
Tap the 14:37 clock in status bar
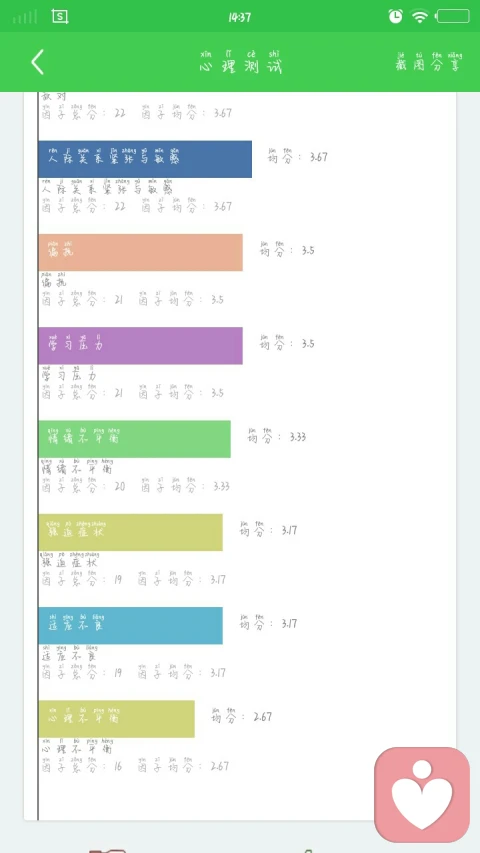click(240, 17)
